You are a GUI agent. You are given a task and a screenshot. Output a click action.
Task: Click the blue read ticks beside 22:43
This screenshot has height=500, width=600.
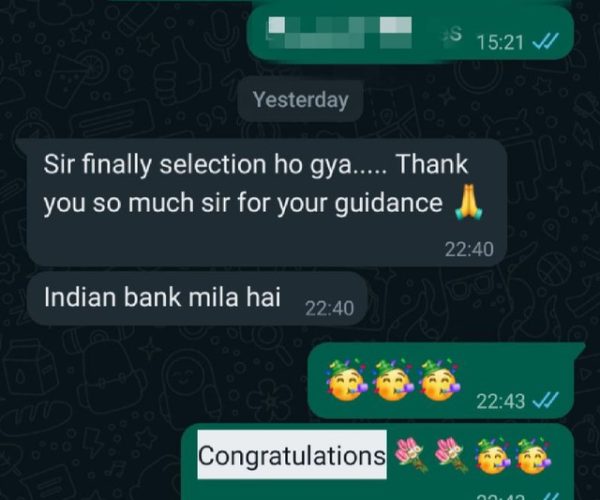point(546,400)
